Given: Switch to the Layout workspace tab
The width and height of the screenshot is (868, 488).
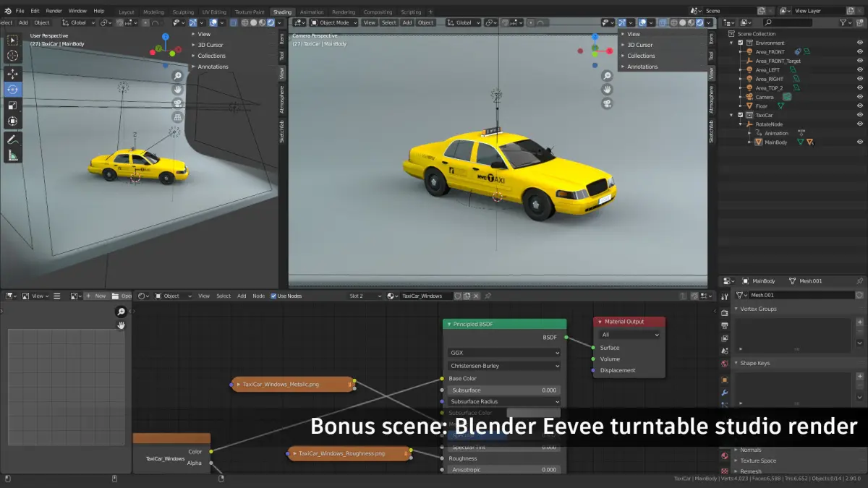Looking at the screenshot, I should pyautogui.click(x=126, y=12).
